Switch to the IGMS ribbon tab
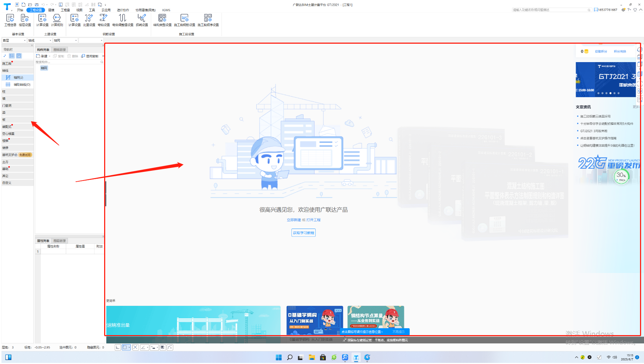 pos(166,10)
